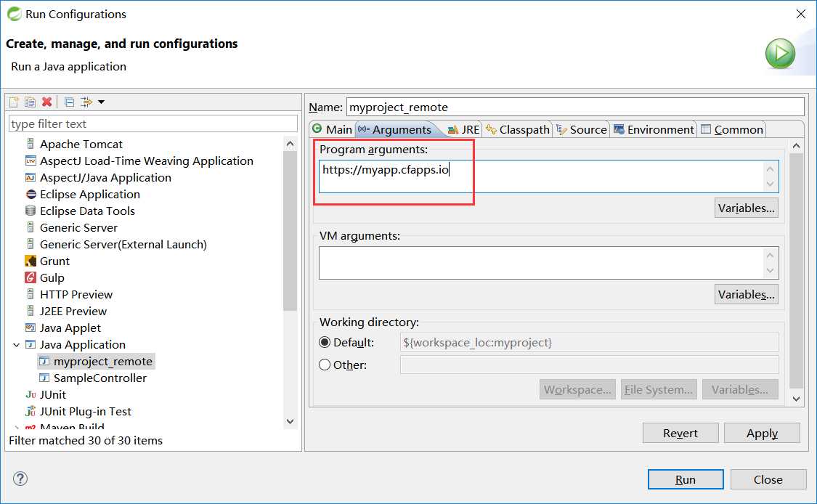Click the Duplicate configuration icon
This screenshot has height=504, width=817.
point(31,102)
